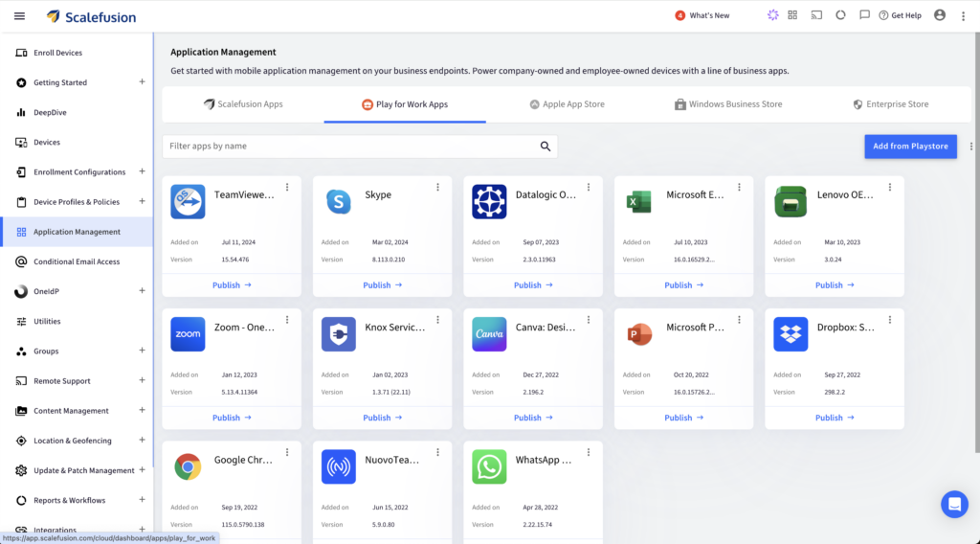Expand Enrollment Configurations section
Screen dimensions: 980x544
coord(142,171)
